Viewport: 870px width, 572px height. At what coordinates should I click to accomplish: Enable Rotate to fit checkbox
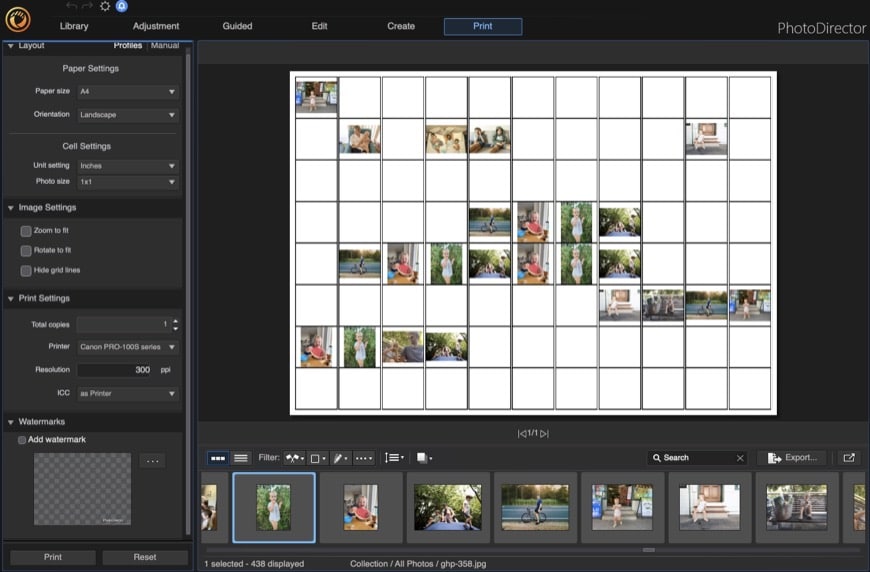[x=26, y=251]
